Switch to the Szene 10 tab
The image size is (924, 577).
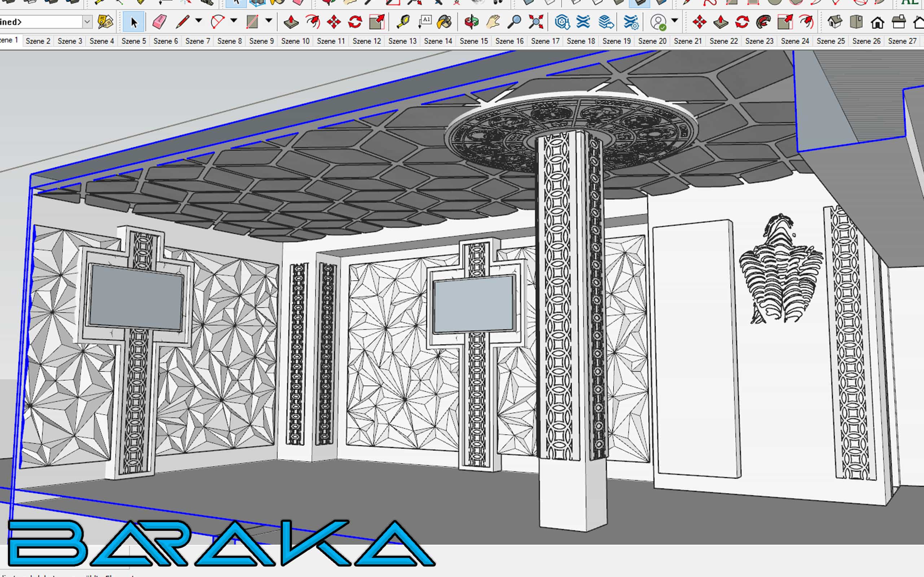pos(295,41)
